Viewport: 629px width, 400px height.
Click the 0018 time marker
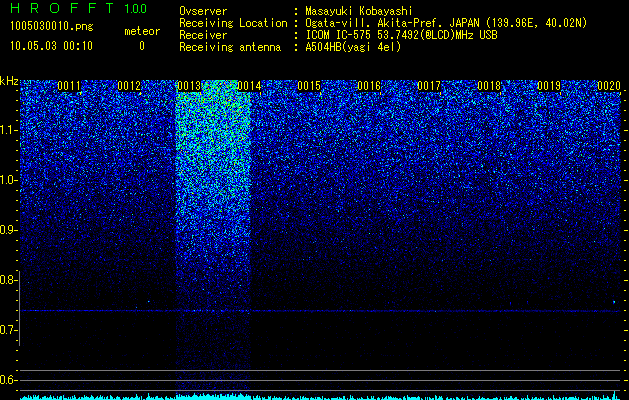(x=489, y=86)
